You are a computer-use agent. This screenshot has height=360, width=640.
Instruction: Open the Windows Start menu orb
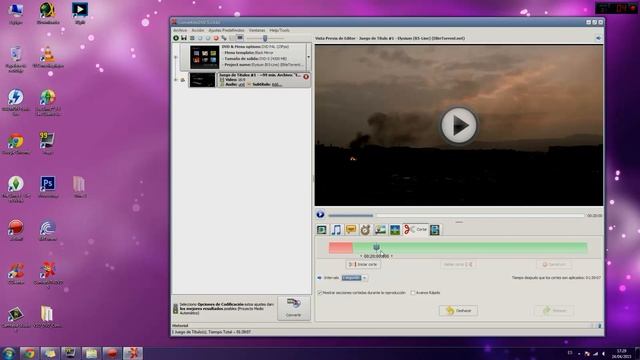[x=8, y=353]
